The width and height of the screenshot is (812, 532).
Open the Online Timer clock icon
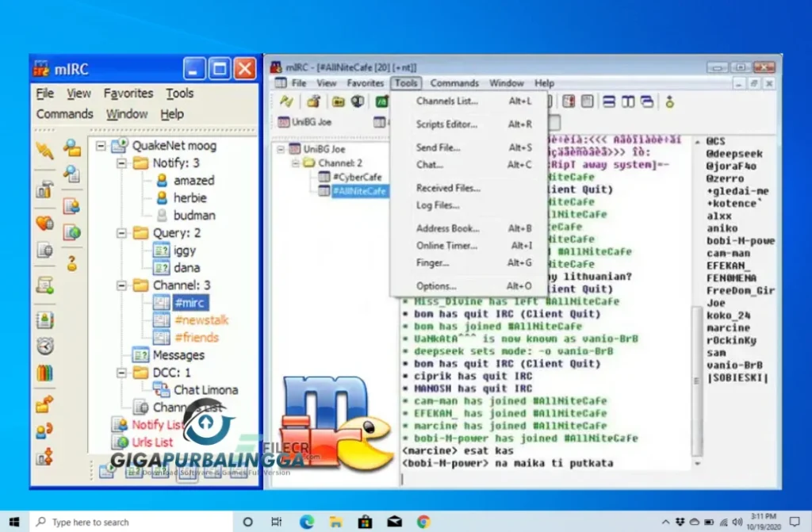44,344
